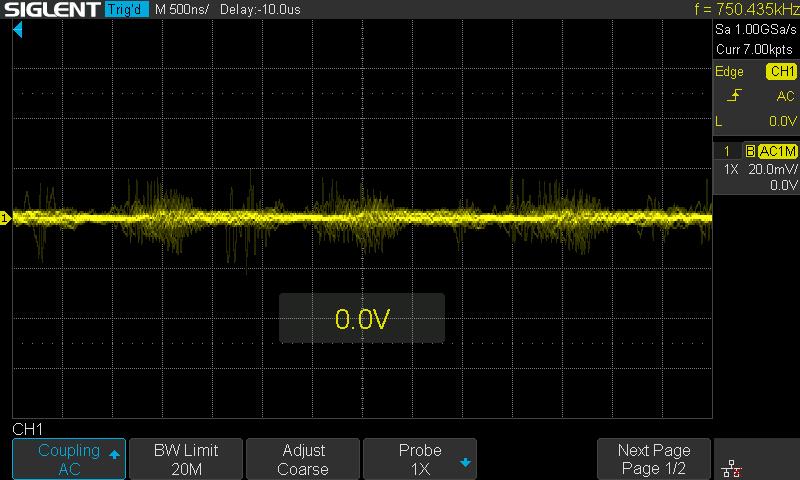Click the rising edge slope icon
Viewport: 800px width, 480px height.
(x=734, y=95)
